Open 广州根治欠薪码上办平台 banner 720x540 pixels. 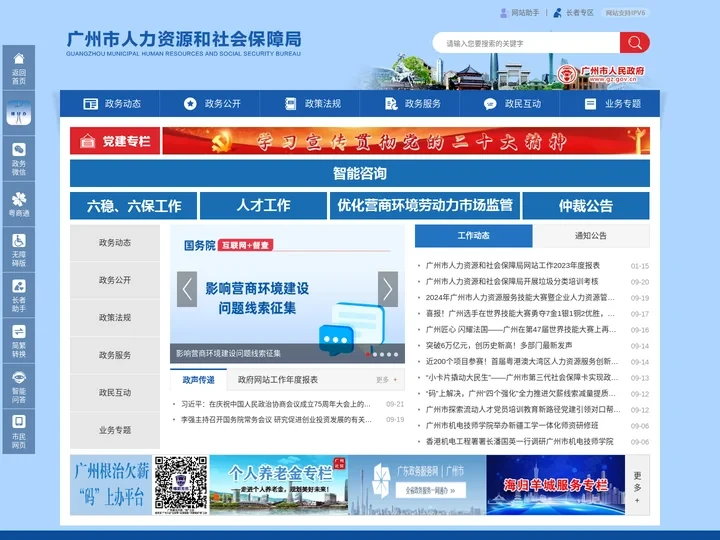point(140,485)
